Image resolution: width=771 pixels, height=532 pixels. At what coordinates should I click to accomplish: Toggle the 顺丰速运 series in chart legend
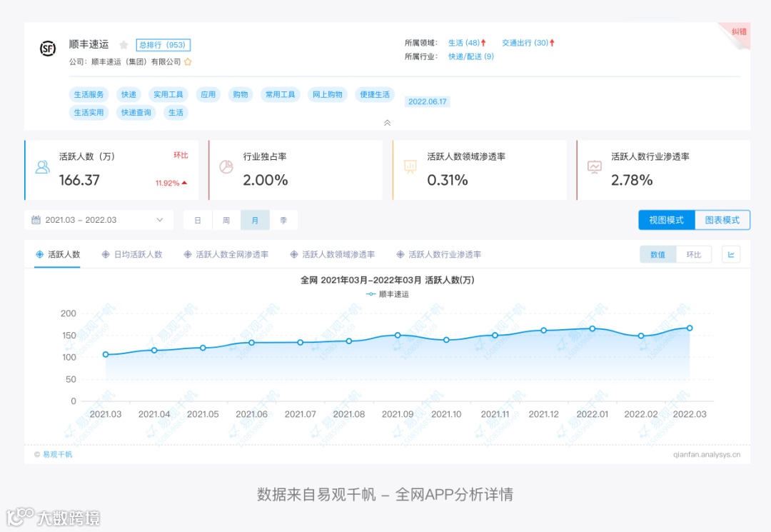click(388, 294)
